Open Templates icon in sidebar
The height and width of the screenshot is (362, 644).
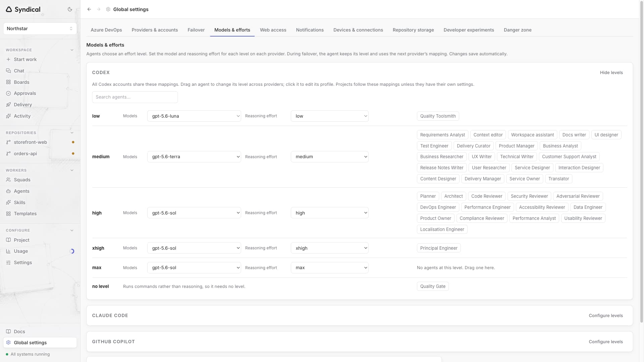pyautogui.click(x=8, y=214)
